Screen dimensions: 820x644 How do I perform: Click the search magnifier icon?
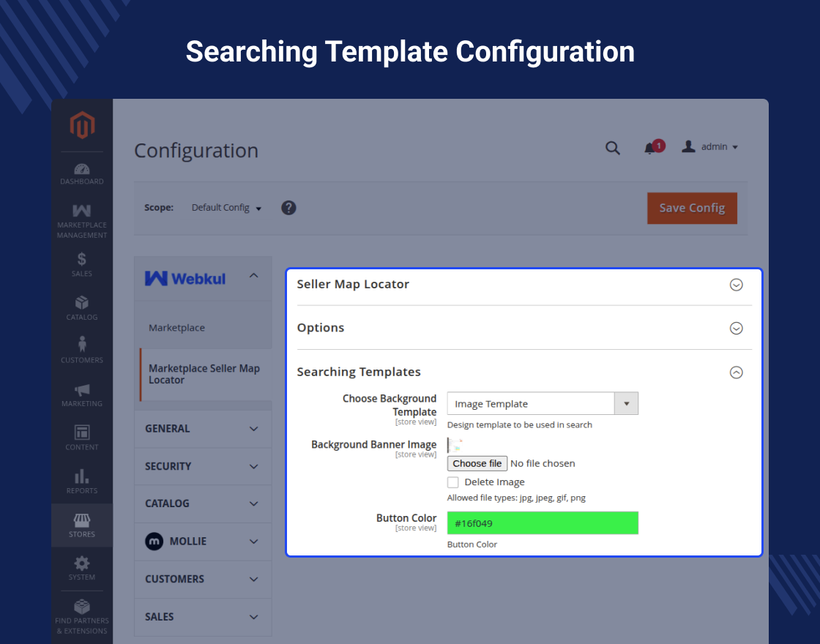[612, 148]
